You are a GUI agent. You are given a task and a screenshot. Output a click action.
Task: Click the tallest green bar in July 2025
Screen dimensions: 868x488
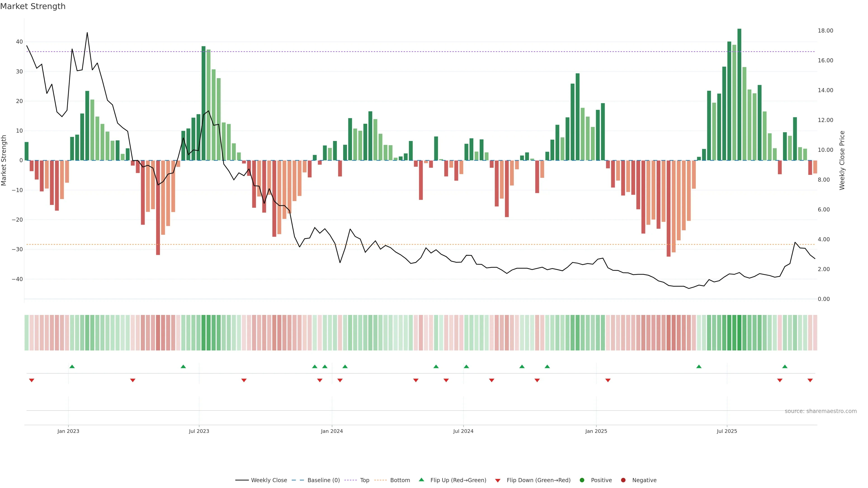coord(739,94)
